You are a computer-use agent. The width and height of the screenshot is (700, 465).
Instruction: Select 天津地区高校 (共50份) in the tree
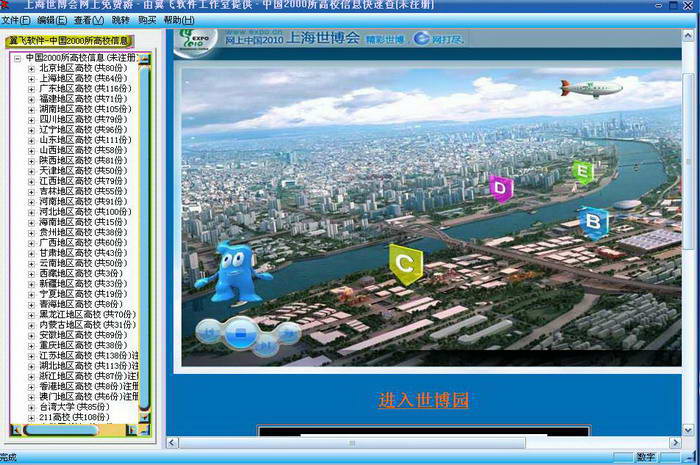[x=83, y=170]
